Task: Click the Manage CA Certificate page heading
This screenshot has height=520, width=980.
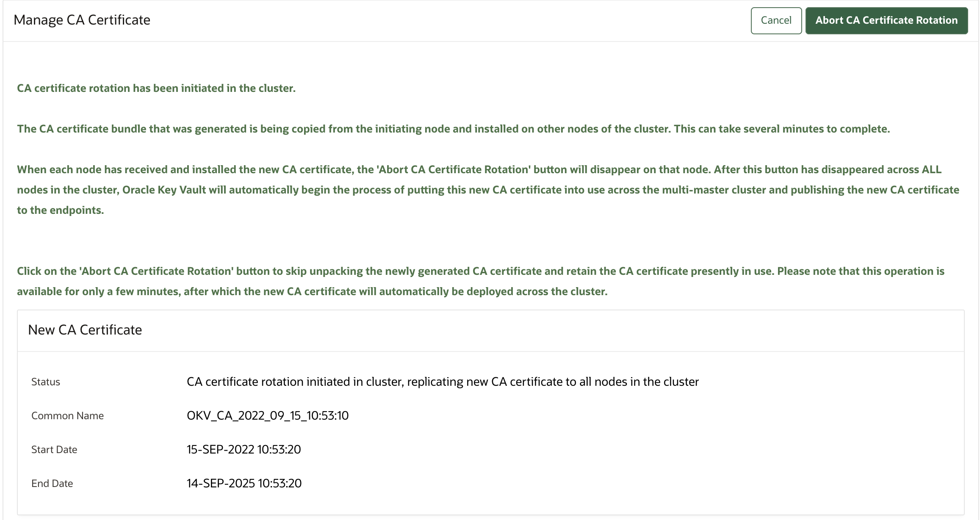Action: [x=82, y=19]
